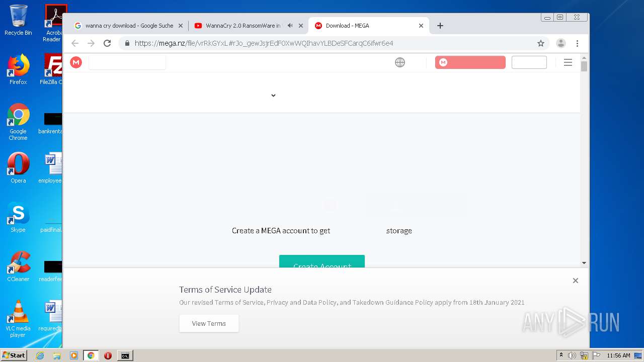Click the Firefox desktop shortcut

(x=18, y=69)
